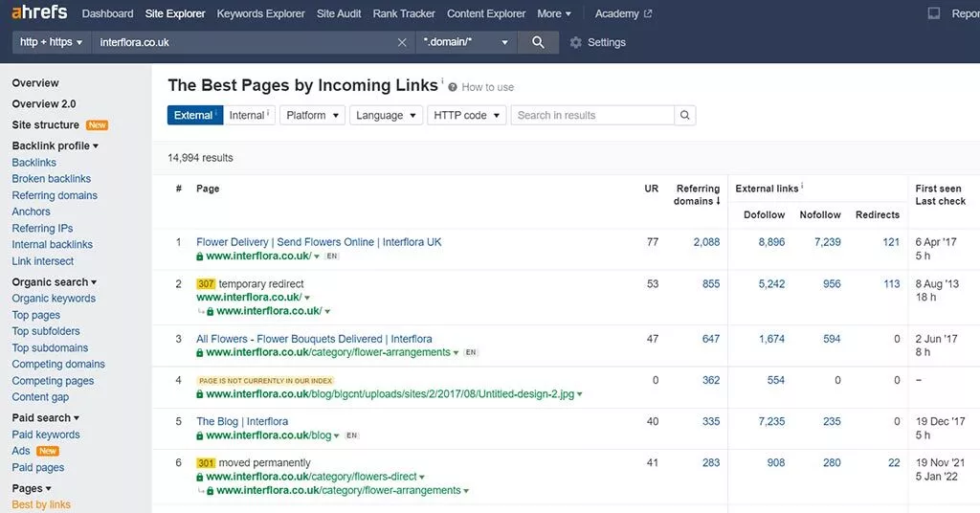980x513 pixels.
Task: Click the results search magnifier icon
Action: (684, 115)
